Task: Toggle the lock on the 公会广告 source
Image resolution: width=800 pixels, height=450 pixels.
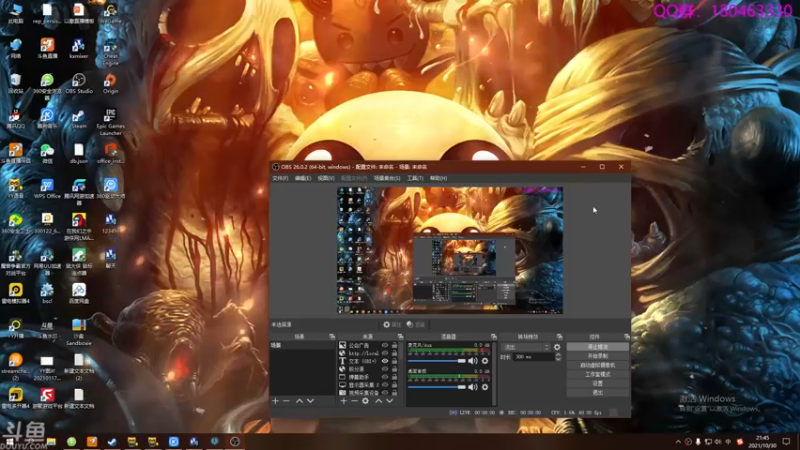Action: tap(394, 345)
